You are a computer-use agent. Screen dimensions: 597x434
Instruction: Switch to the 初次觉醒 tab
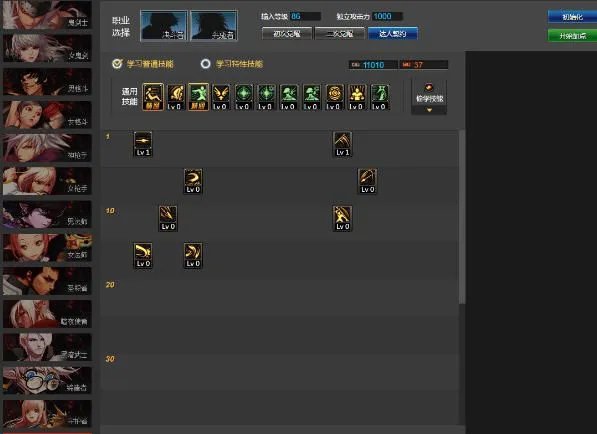point(287,34)
